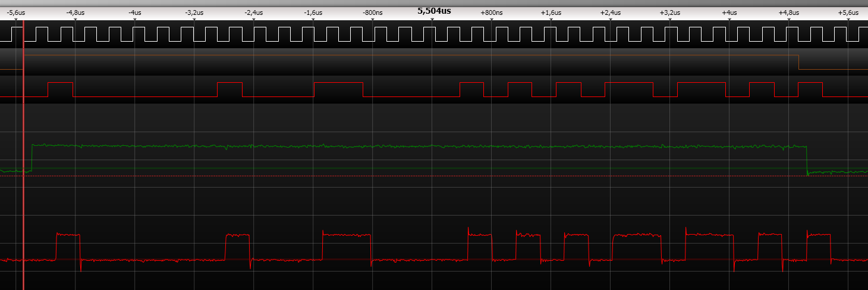Click the +4us time ruler marker
Screen dimensions: 868x290
729,13
